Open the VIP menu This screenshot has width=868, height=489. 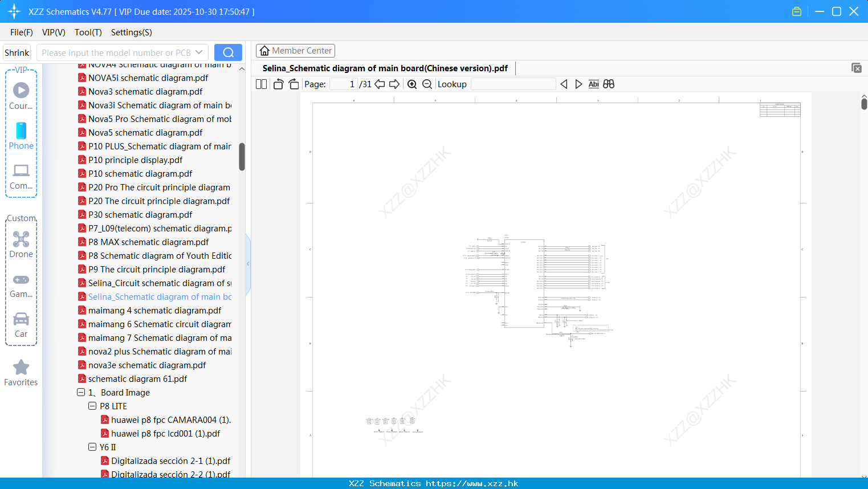[x=54, y=32]
